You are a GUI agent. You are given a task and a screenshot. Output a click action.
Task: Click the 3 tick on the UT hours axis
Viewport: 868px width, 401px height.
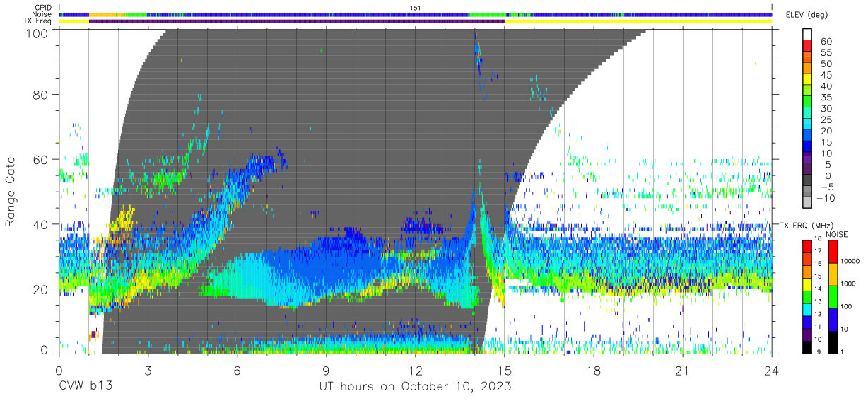click(x=148, y=370)
